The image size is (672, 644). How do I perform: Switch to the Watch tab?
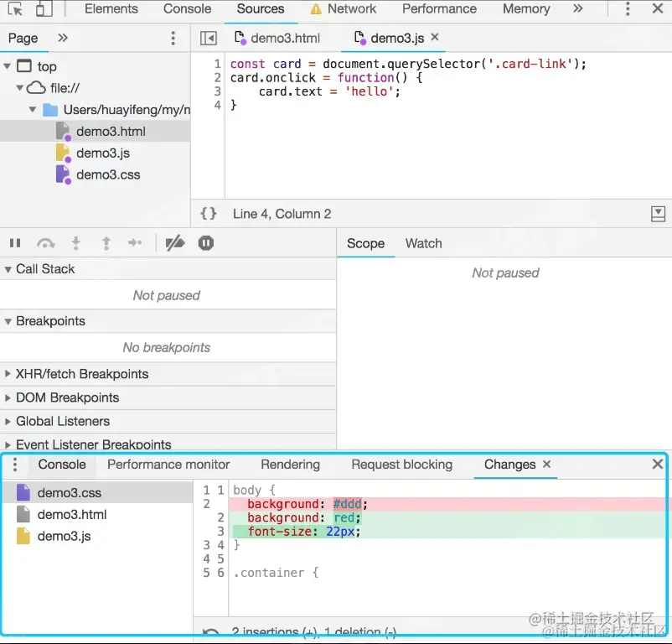pos(423,243)
